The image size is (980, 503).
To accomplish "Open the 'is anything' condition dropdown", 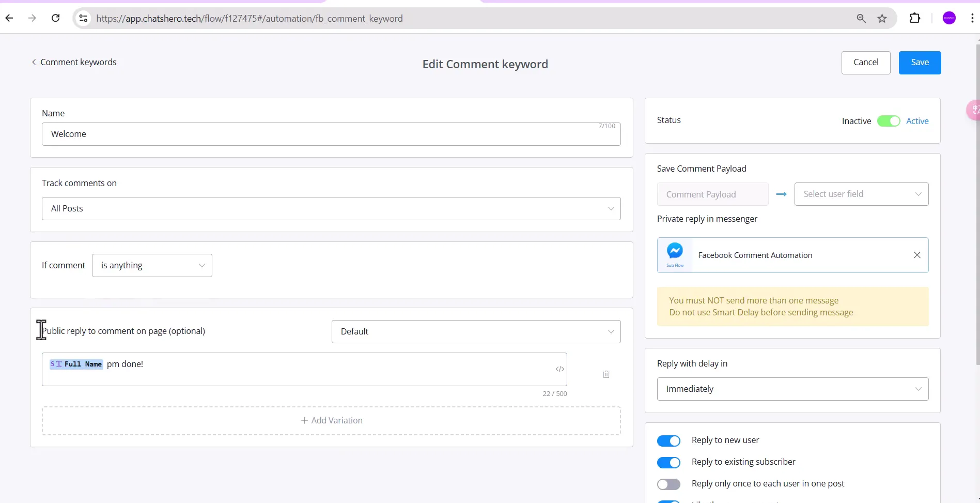I will click(x=152, y=265).
